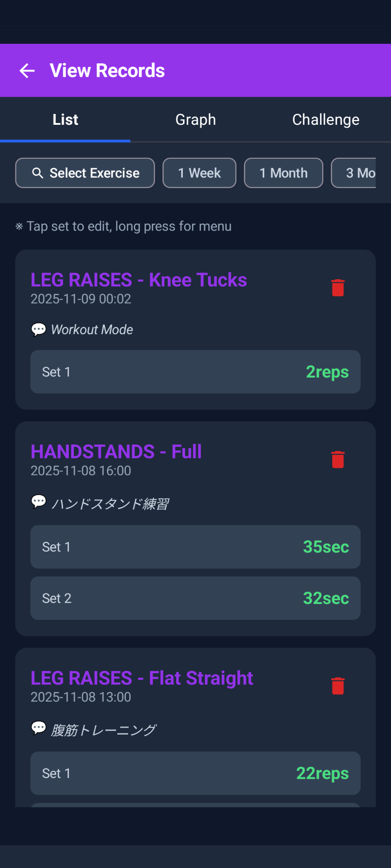This screenshot has width=391, height=868.
Task: Tap the Workout Mode comment bubble icon
Action: (x=38, y=330)
